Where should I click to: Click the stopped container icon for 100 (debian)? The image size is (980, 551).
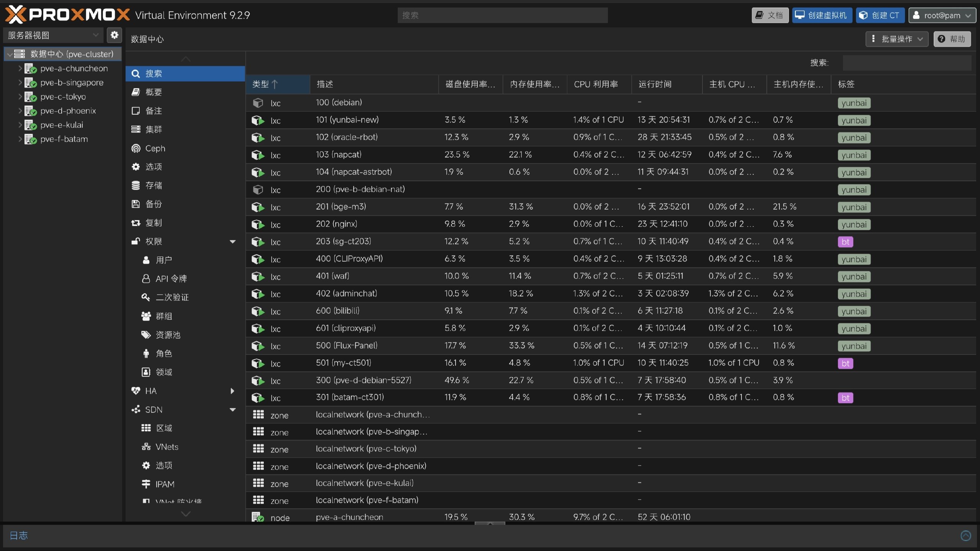tap(258, 103)
